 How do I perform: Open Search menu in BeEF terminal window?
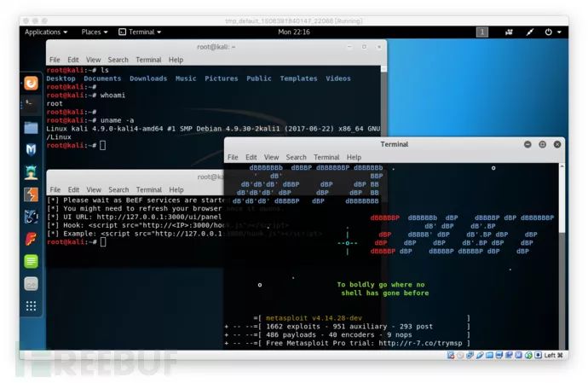pyautogui.click(x=118, y=189)
